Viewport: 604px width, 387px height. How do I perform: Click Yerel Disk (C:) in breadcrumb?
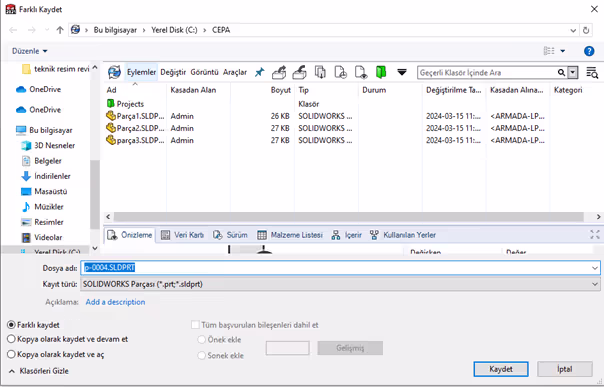pyautogui.click(x=174, y=30)
